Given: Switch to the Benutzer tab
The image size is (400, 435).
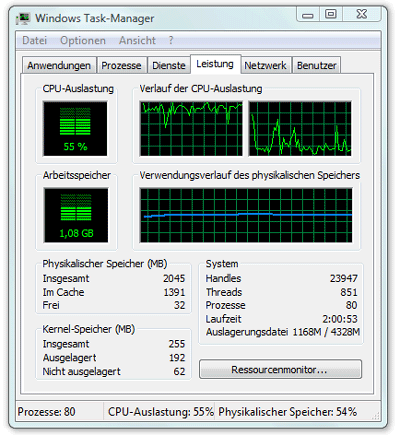Looking at the screenshot, I should 317,65.
